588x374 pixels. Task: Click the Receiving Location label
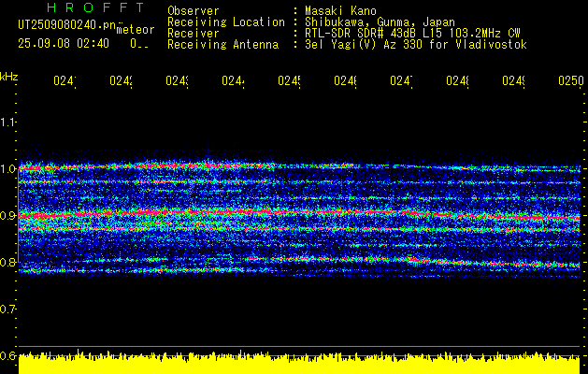[226, 22]
